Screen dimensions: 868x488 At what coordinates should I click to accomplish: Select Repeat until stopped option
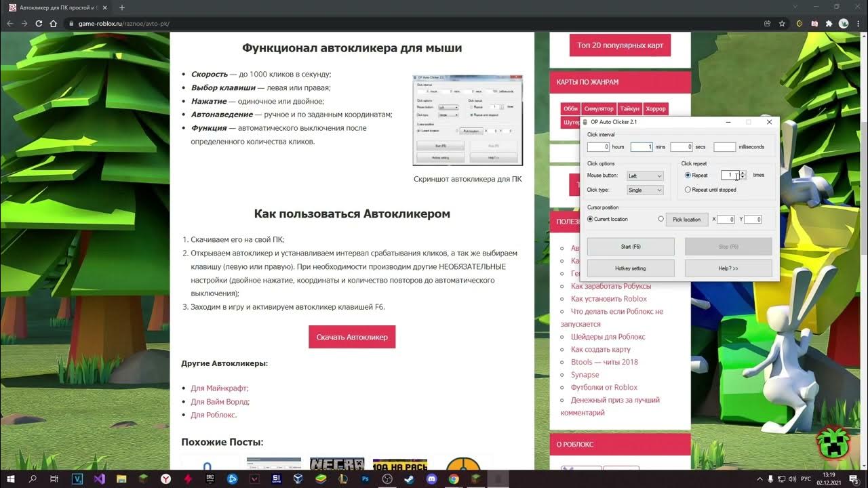688,190
